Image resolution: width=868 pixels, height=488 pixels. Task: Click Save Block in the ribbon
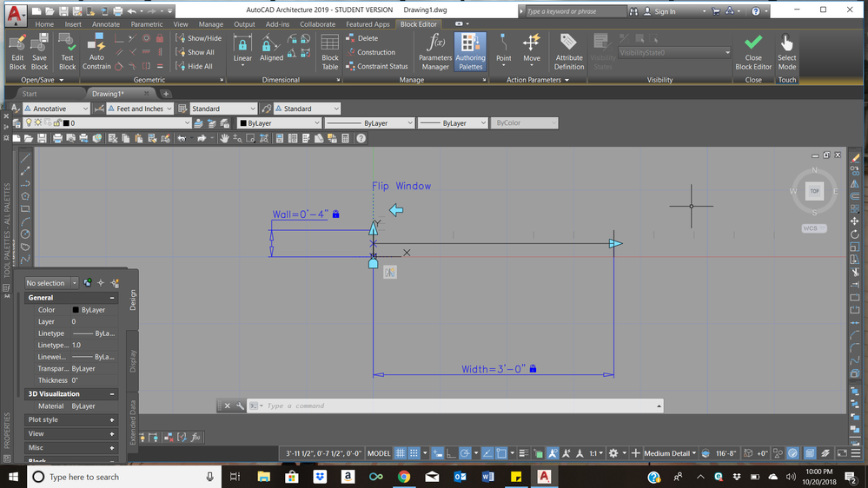(39, 52)
